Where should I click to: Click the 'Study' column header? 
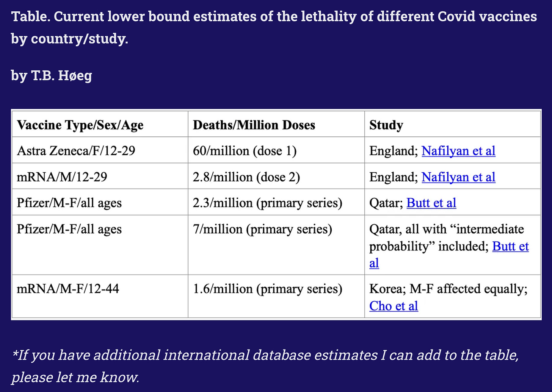coord(452,125)
